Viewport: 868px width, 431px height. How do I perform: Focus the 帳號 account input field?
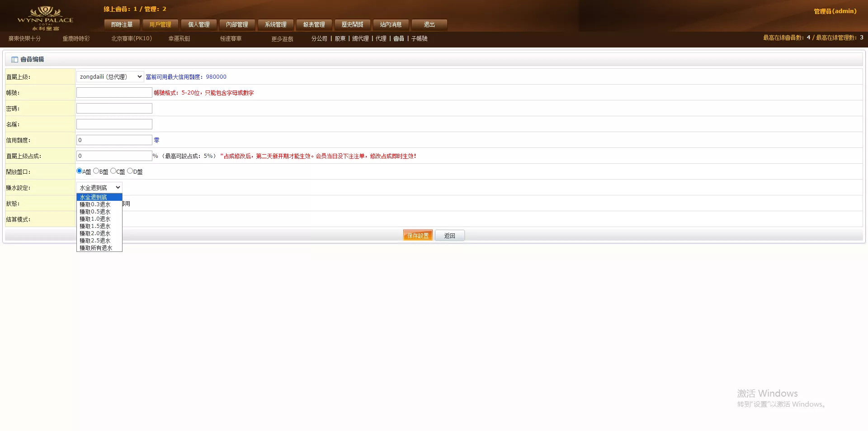114,93
